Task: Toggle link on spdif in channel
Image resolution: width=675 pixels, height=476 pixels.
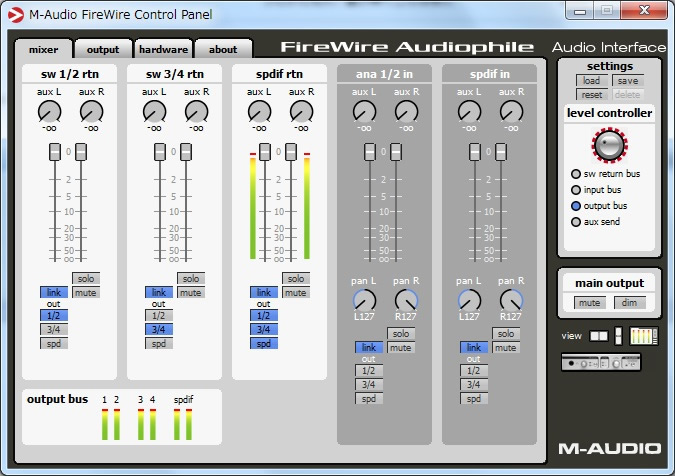Action: tap(474, 347)
